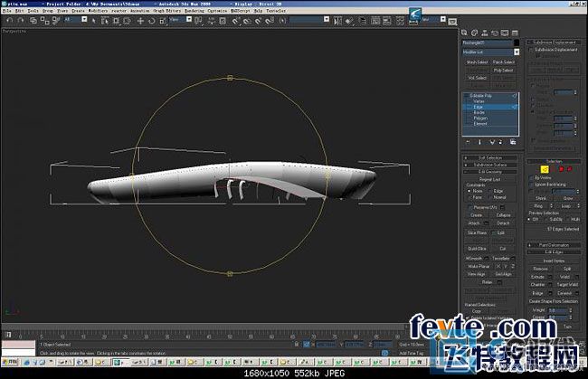Viewport: 588px width, 379px height.
Task: Click the Remove button in Edit Edges
Action: (540, 269)
